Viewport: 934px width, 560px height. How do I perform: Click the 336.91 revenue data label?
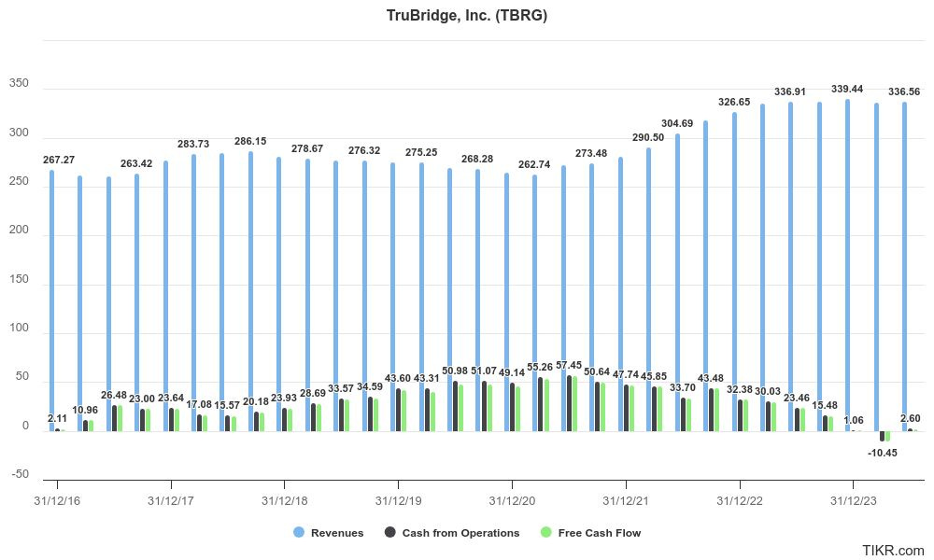click(x=790, y=91)
